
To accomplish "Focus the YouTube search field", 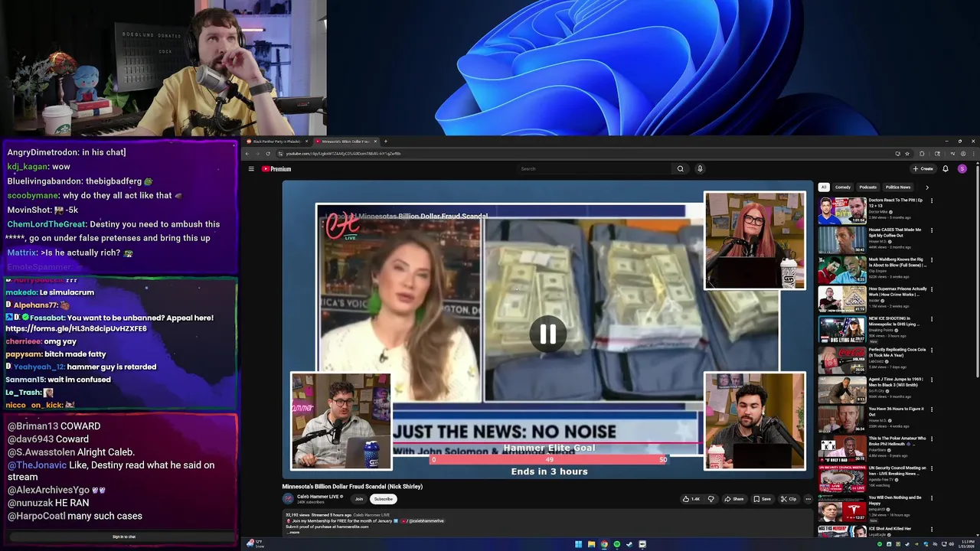I will pos(594,169).
